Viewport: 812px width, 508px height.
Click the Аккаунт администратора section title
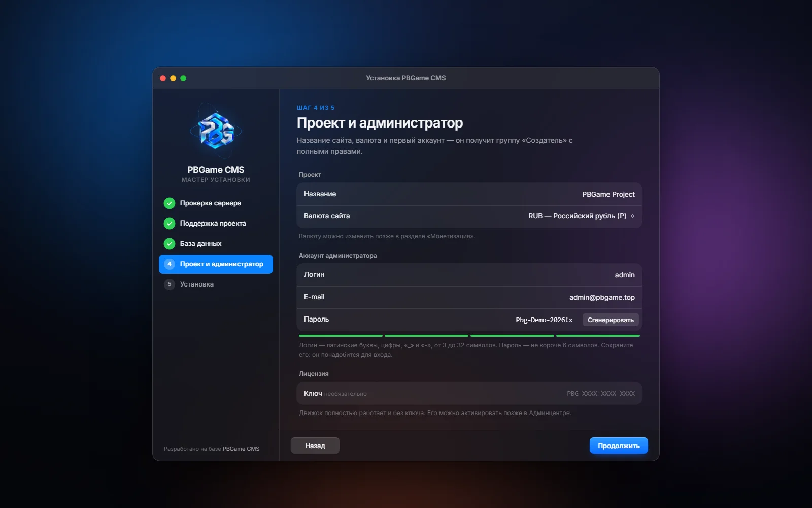click(x=338, y=256)
